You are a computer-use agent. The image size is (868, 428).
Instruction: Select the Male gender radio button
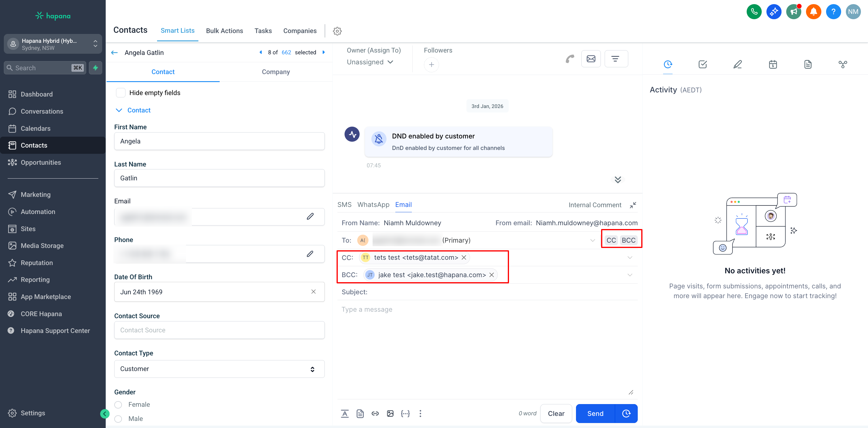tap(118, 419)
